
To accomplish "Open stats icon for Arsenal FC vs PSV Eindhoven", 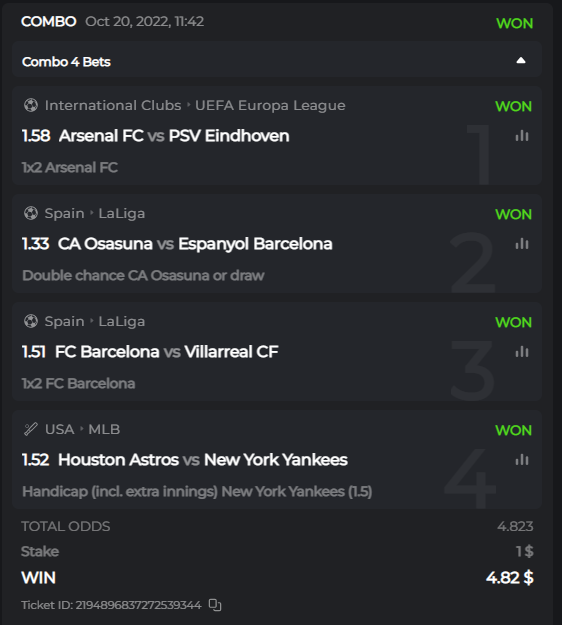I will coord(522,136).
